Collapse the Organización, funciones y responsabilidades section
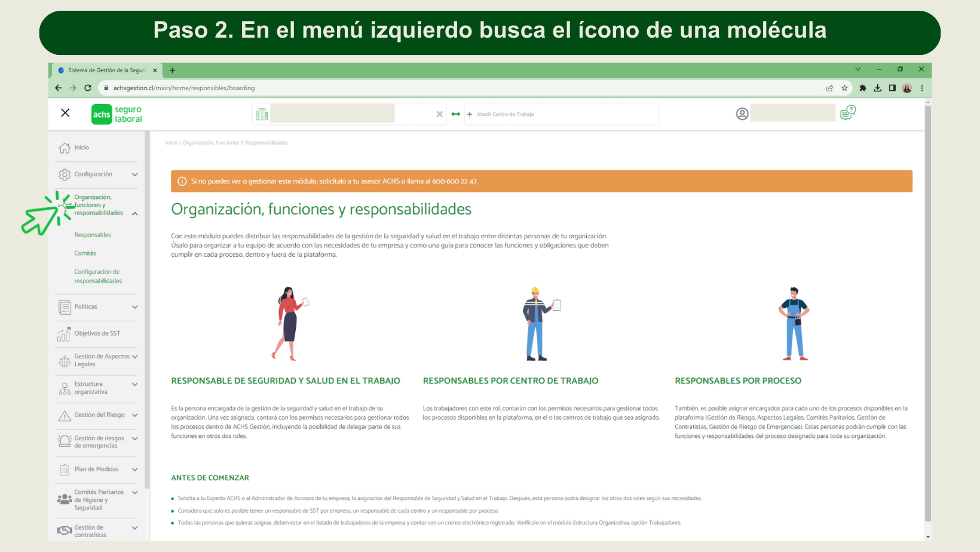The height and width of the screenshot is (552, 980). coord(135,213)
